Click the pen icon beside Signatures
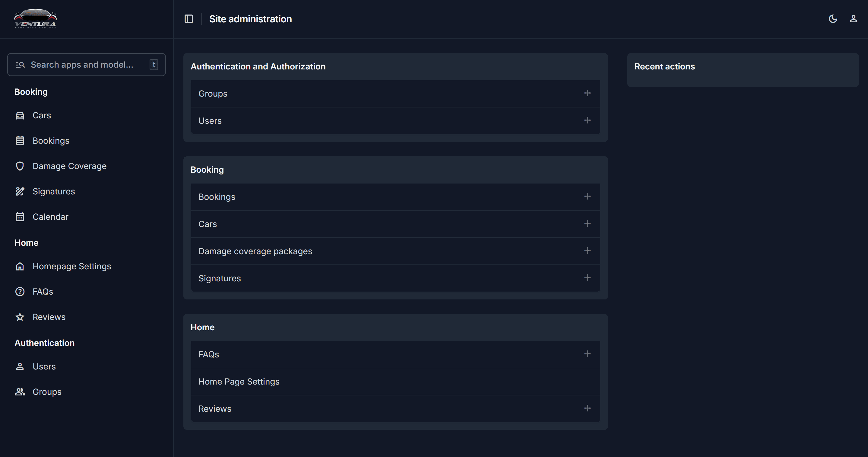This screenshot has height=457, width=868. [20, 192]
